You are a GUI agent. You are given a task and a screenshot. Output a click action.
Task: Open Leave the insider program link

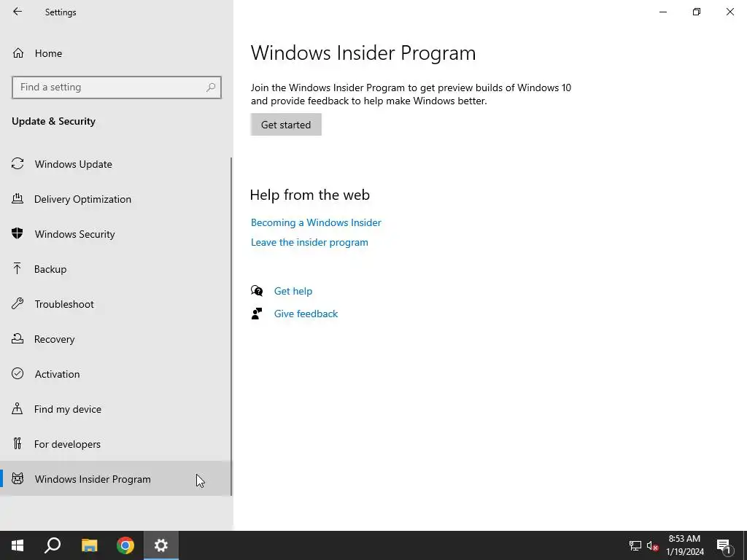point(309,242)
